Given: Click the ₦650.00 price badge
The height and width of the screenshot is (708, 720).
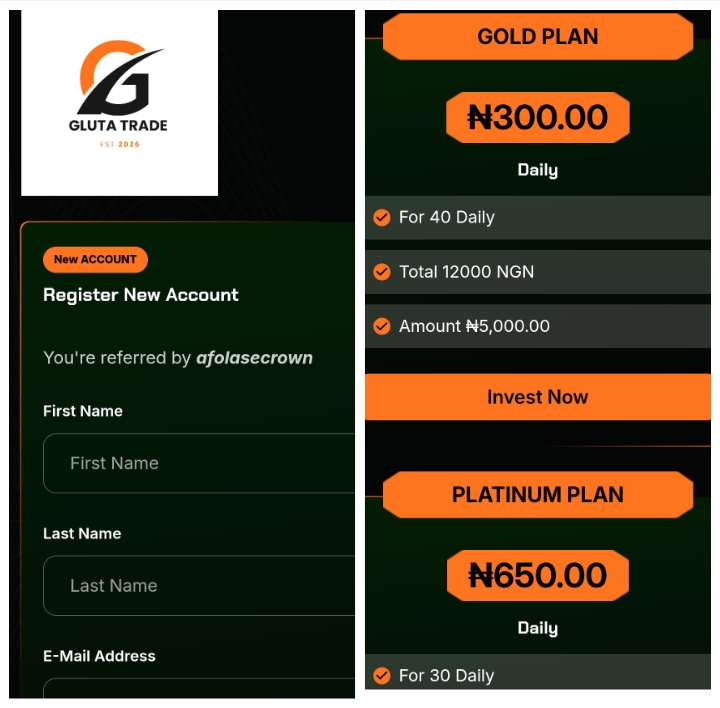Looking at the screenshot, I should click(538, 575).
